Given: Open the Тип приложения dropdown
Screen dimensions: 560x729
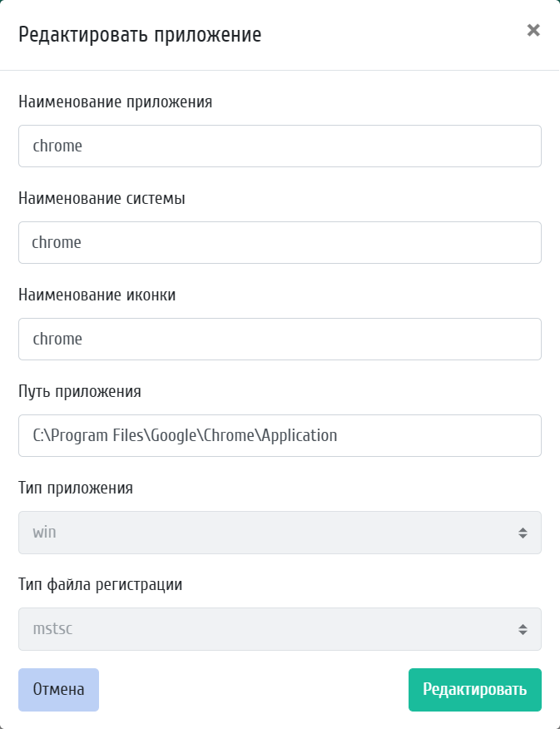Looking at the screenshot, I should (280, 532).
